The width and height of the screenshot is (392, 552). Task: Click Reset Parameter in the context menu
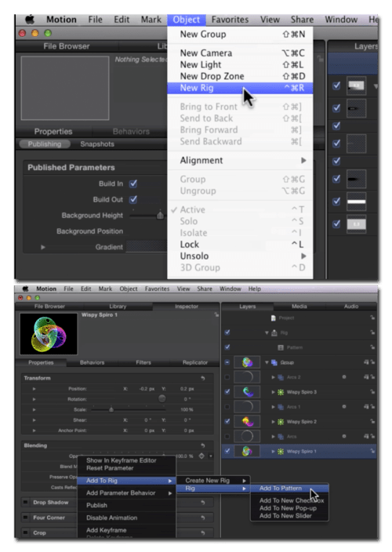point(110,468)
